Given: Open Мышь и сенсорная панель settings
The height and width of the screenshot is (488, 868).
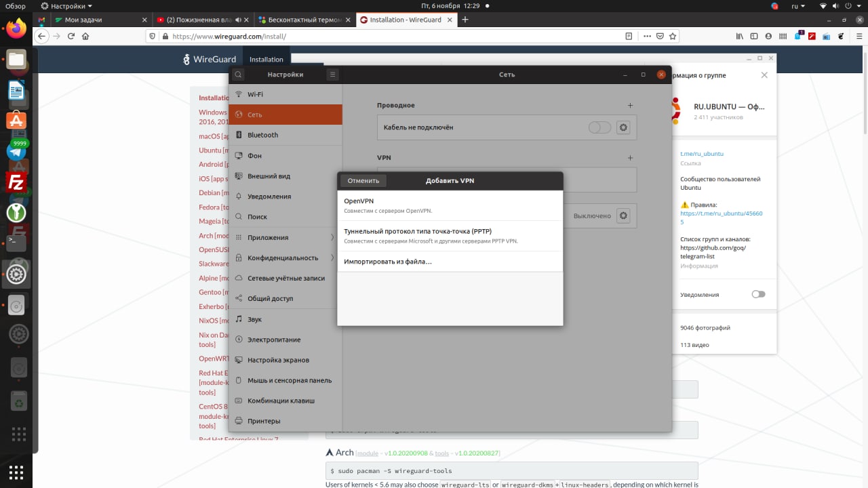Looking at the screenshot, I should (x=285, y=380).
